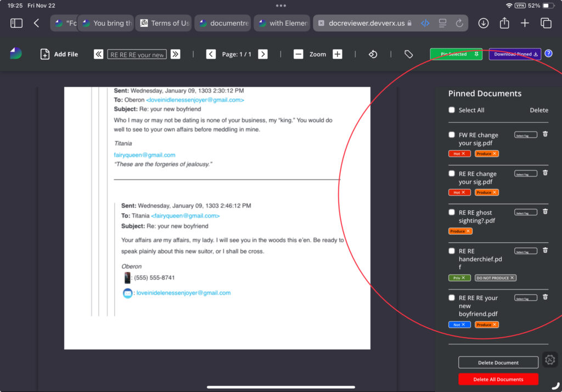This screenshot has height=392, width=562.
Task: Expand Select Tag dropdown for RE RE ghost sighting.pdf
Action: tap(525, 213)
